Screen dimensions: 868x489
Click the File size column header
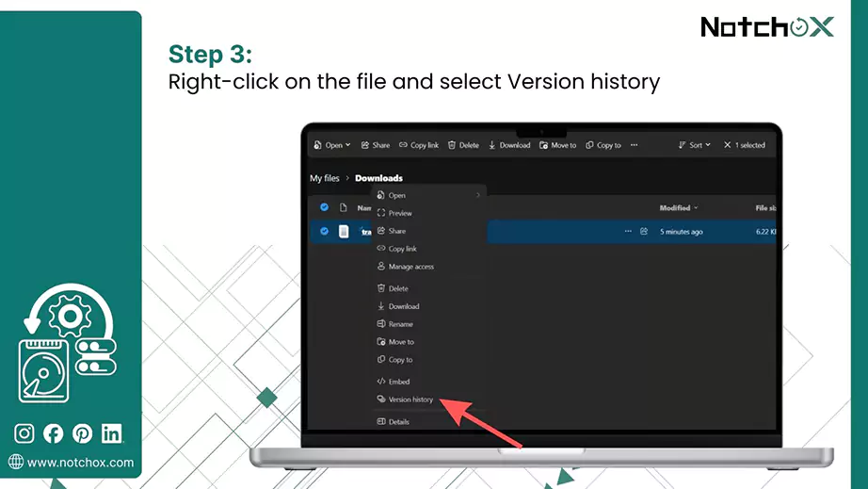coord(765,208)
